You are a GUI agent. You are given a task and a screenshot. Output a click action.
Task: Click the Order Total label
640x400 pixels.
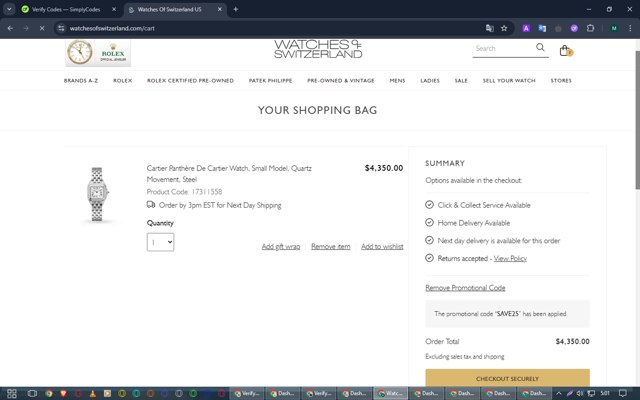(442, 341)
